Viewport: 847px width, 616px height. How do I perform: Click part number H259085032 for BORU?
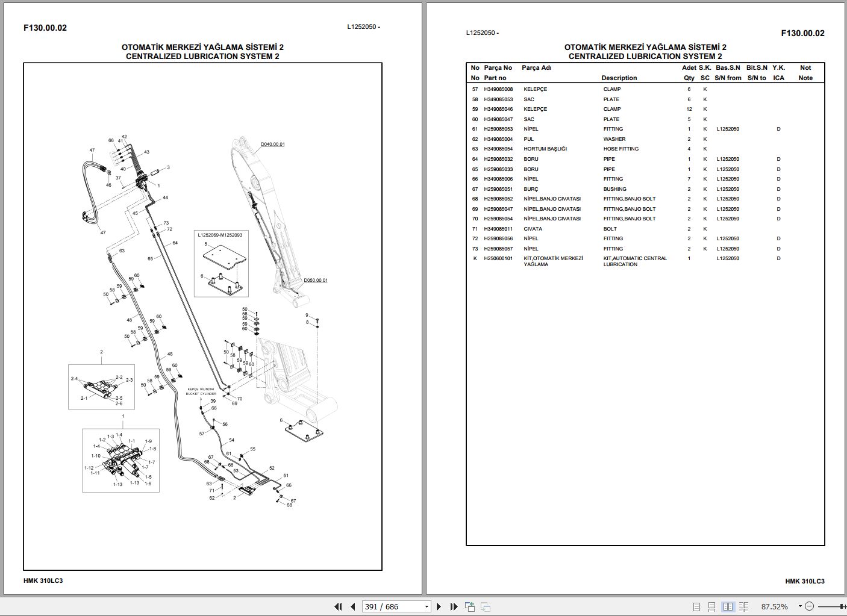498,159
